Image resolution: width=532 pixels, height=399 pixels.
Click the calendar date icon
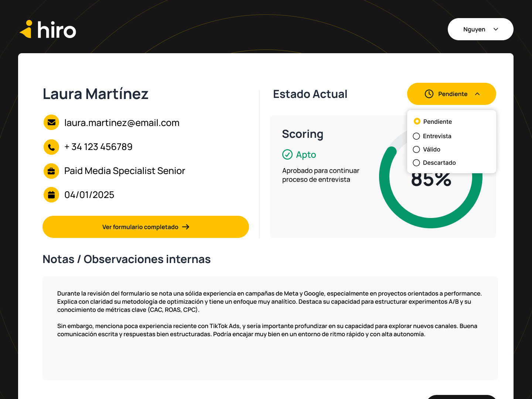[x=51, y=195]
